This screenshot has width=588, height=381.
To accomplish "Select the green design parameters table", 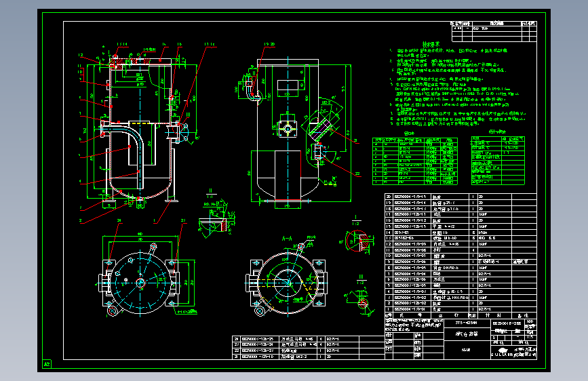I will coord(498,161).
